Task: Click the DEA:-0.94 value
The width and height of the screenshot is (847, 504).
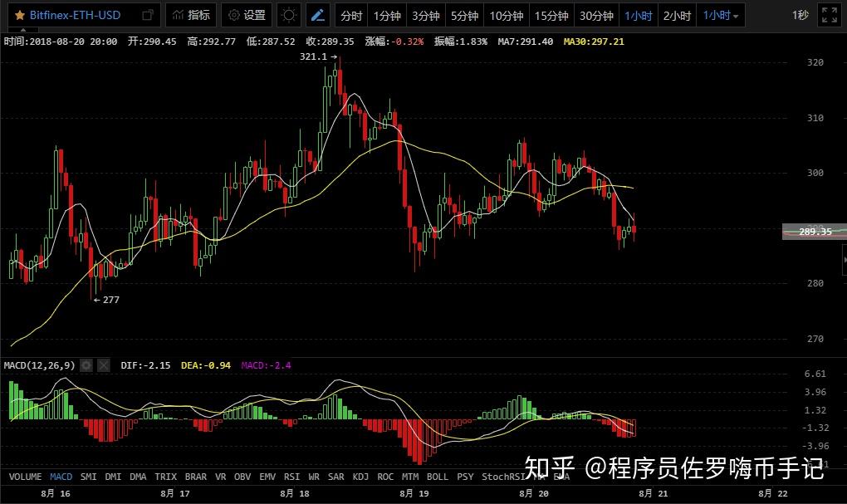Action: pyautogui.click(x=205, y=365)
